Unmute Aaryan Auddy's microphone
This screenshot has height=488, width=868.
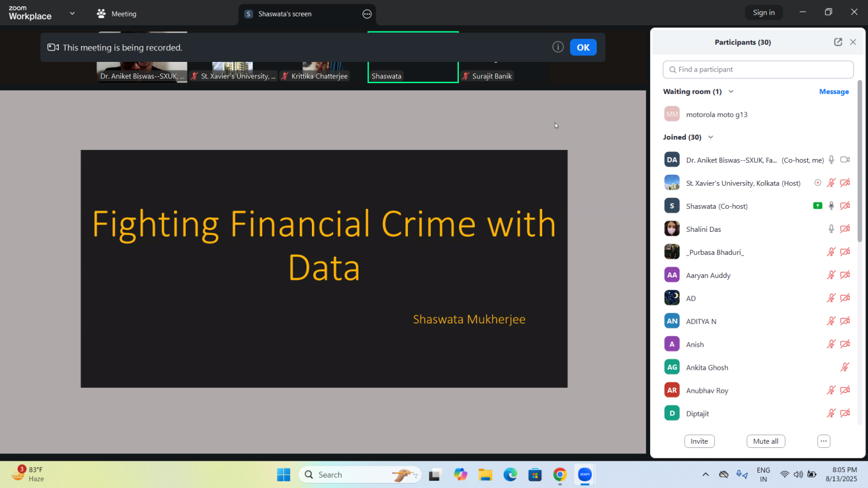832,275
